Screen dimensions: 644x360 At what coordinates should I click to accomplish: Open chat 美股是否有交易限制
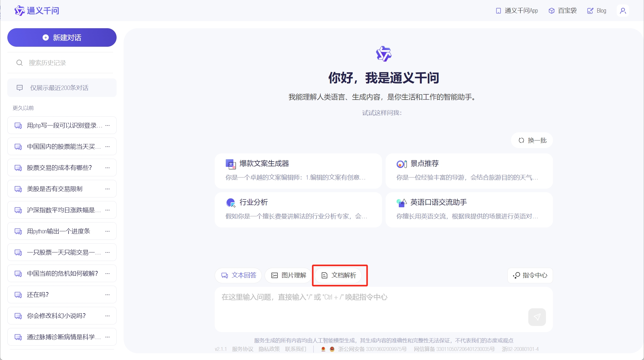pyautogui.click(x=62, y=189)
